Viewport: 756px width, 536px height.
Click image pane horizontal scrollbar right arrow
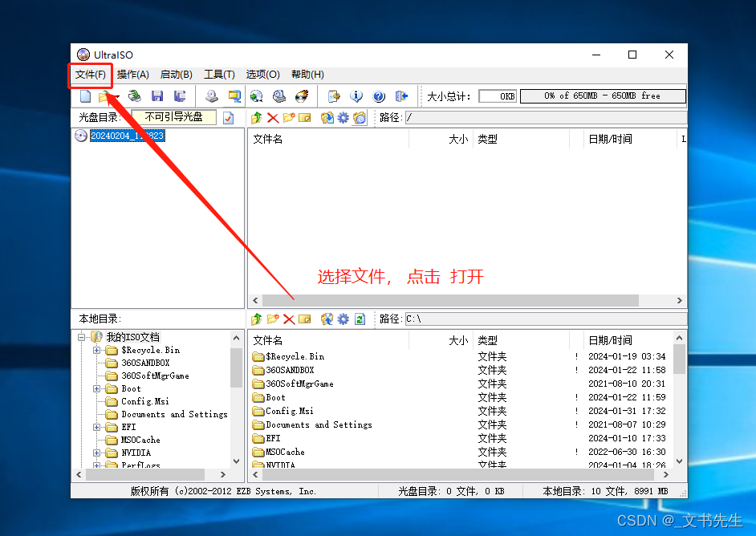(x=679, y=300)
